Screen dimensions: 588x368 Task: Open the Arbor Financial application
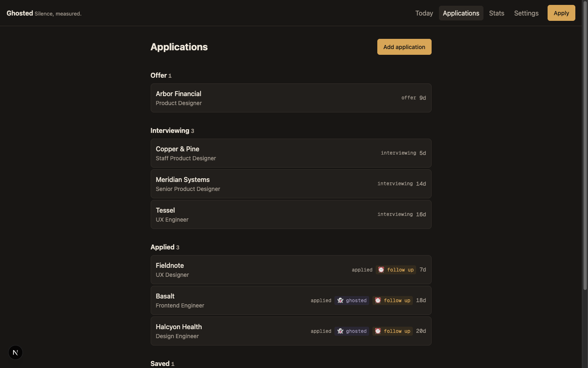tap(291, 98)
